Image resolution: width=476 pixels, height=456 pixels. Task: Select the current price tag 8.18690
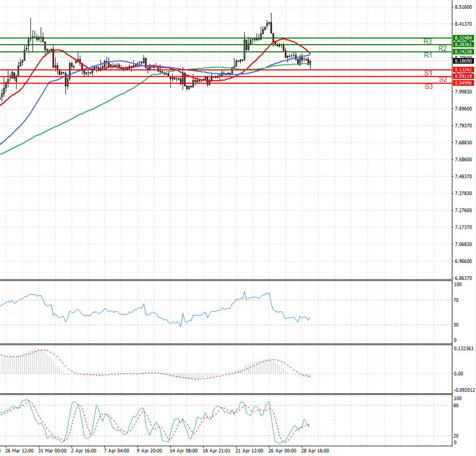click(x=463, y=61)
